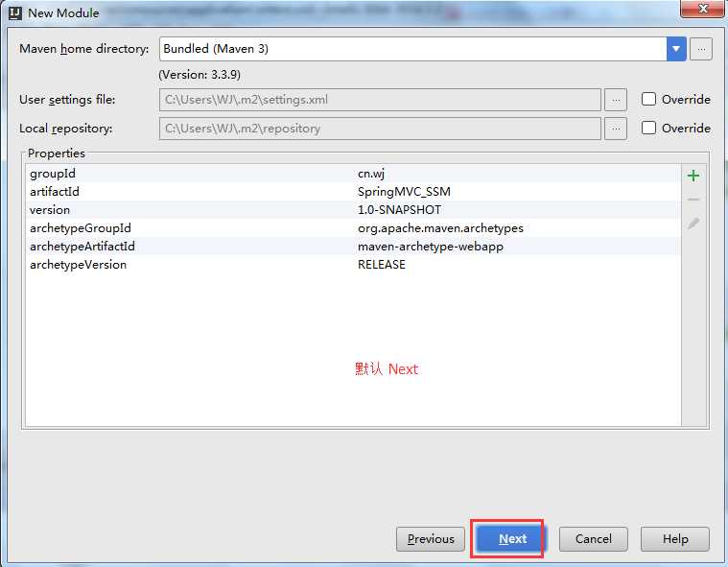Go back with the Previous button
Image resolution: width=728 pixels, height=567 pixels.
(431, 538)
